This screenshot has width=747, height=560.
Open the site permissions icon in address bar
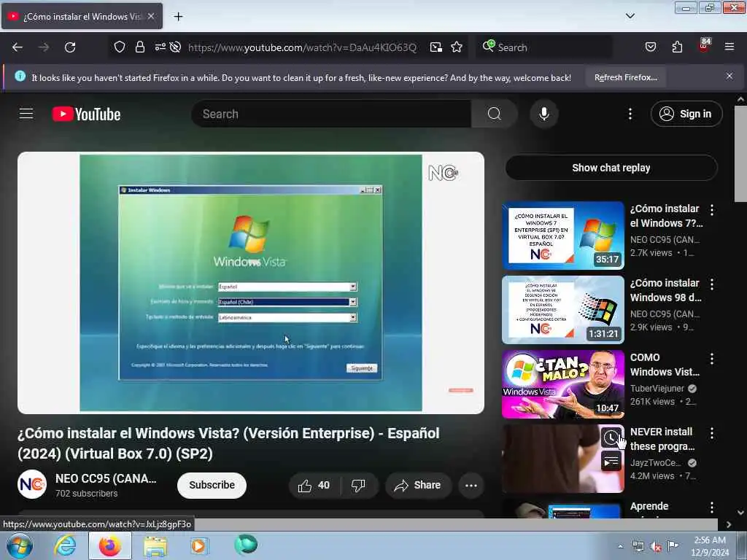tap(160, 47)
